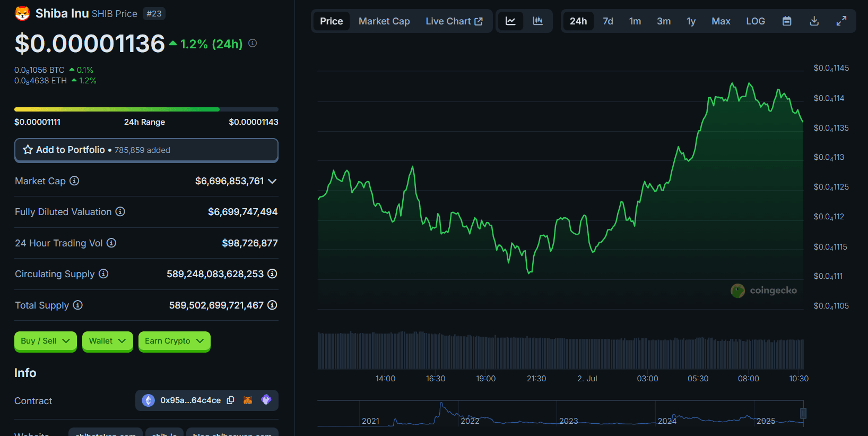
Task: Click the chart navigator range handle
Action: [803, 413]
